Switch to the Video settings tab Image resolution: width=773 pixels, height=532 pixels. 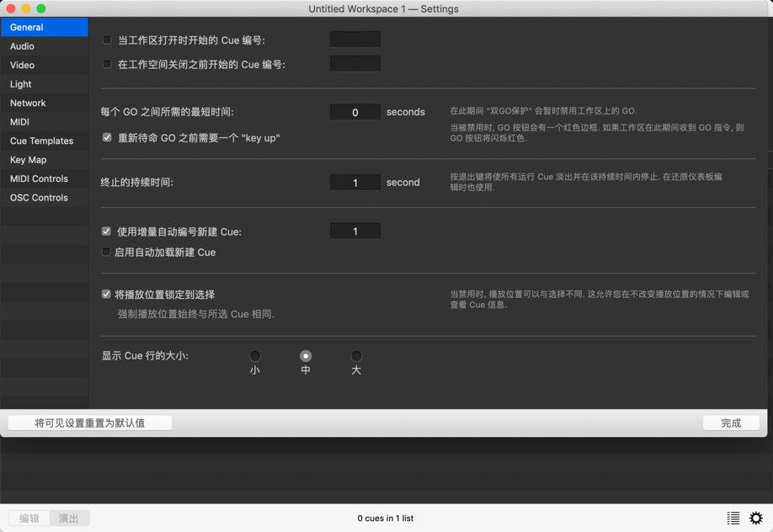24,65
